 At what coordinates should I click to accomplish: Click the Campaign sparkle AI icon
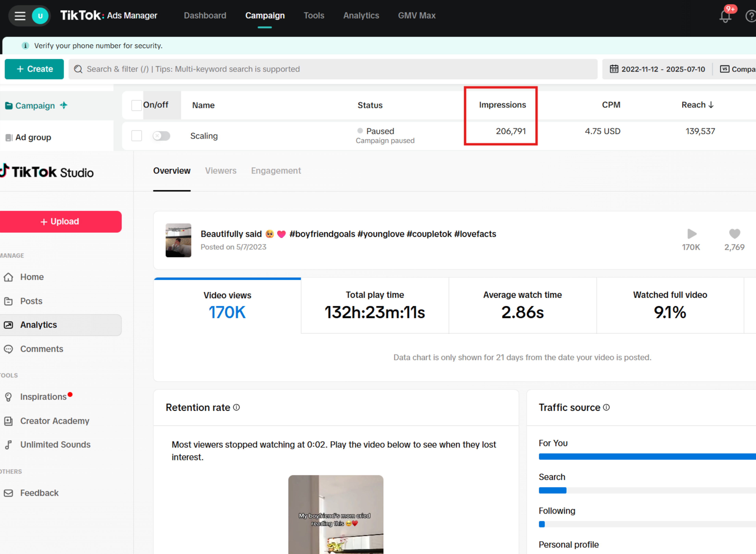64,105
